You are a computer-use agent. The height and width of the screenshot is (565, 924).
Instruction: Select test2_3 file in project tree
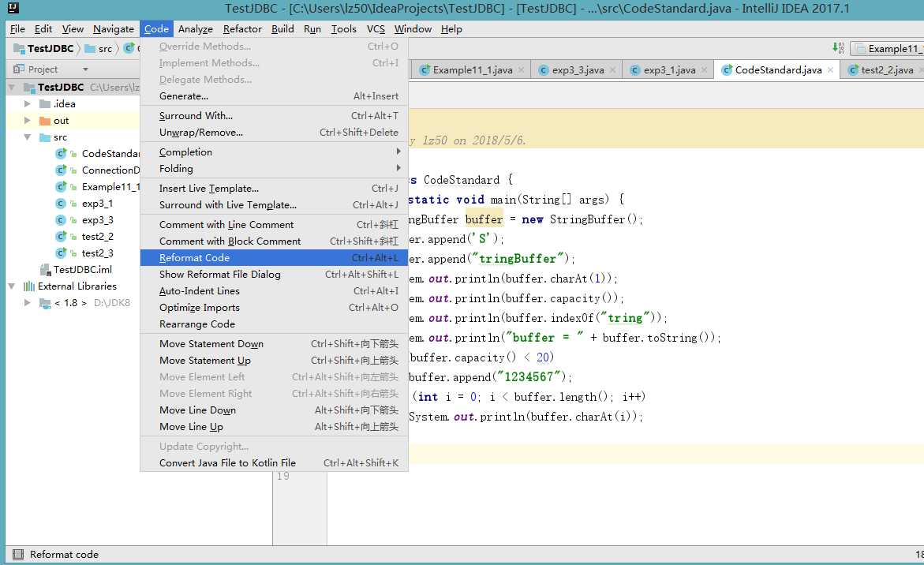[97, 253]
